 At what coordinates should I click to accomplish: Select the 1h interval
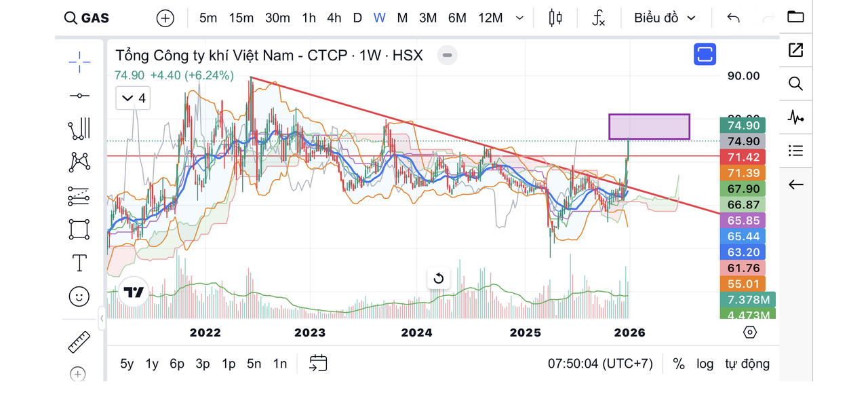(309, 18)
